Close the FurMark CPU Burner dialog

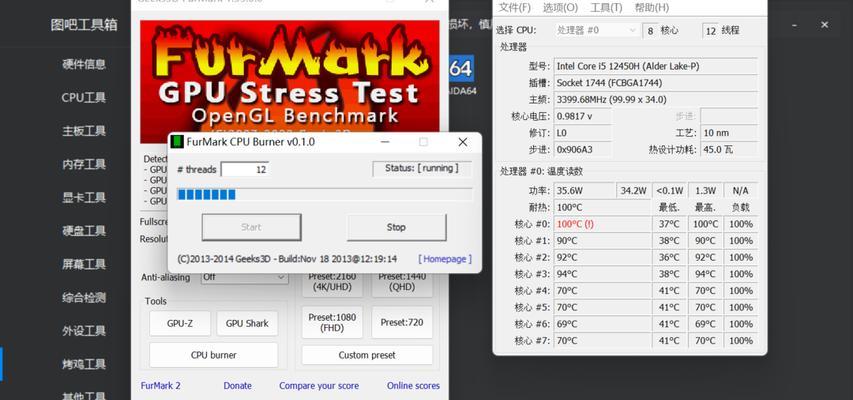462,142
